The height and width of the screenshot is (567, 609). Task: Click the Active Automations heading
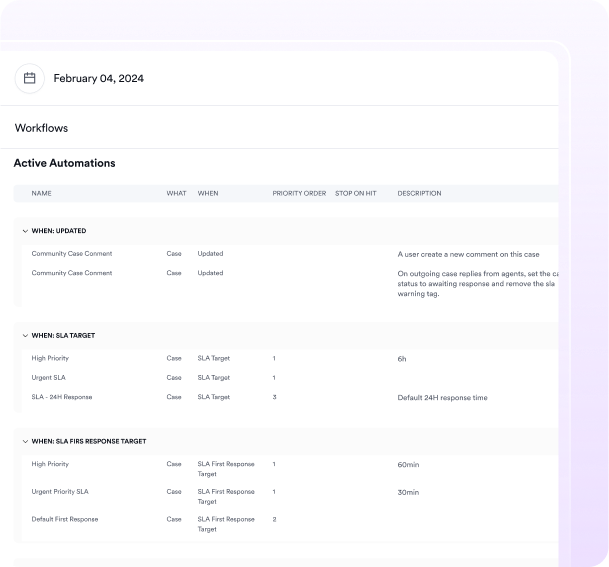(64, 163)
